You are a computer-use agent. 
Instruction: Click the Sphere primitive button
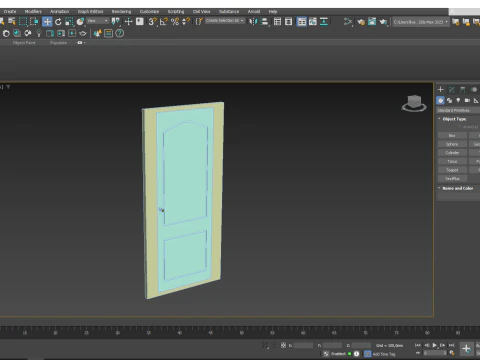(452, 144)
